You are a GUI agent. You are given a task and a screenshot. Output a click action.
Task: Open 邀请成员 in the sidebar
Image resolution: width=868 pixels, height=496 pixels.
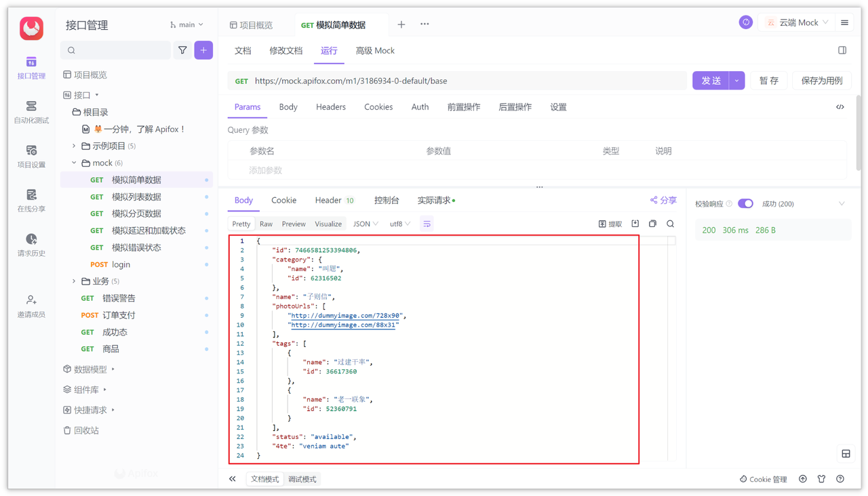[31, 305]
